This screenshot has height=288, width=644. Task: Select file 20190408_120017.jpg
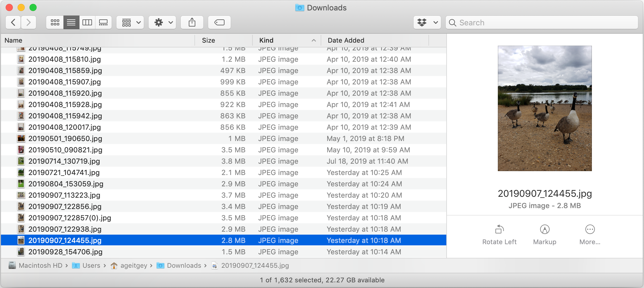(223, 127)
